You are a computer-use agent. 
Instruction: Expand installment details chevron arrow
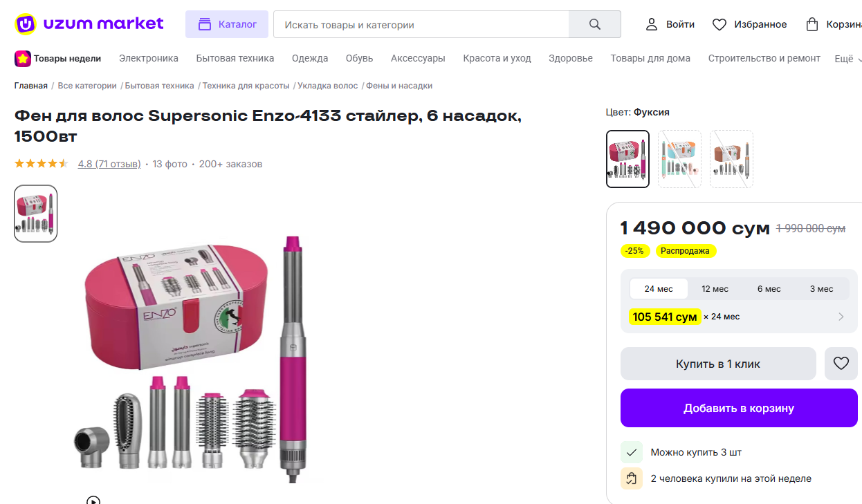(x=841, y=317)
